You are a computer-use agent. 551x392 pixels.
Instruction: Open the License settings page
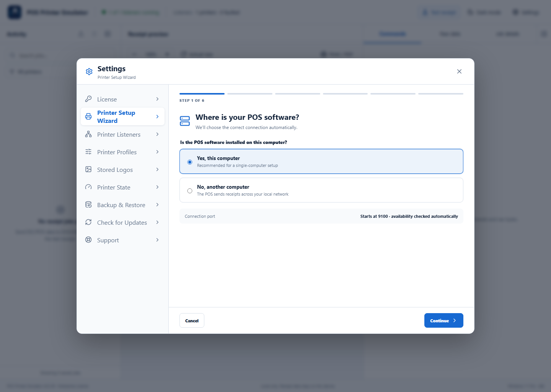(x=122, y=99)
